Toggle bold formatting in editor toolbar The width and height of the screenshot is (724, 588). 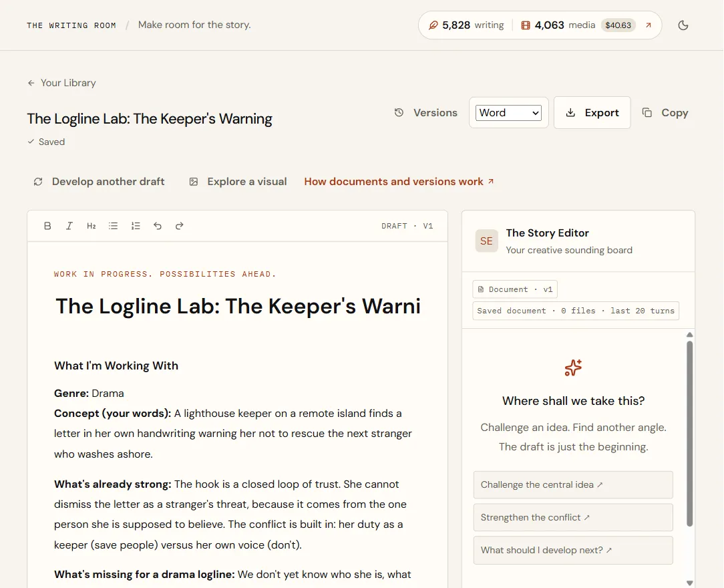(47, 226)
